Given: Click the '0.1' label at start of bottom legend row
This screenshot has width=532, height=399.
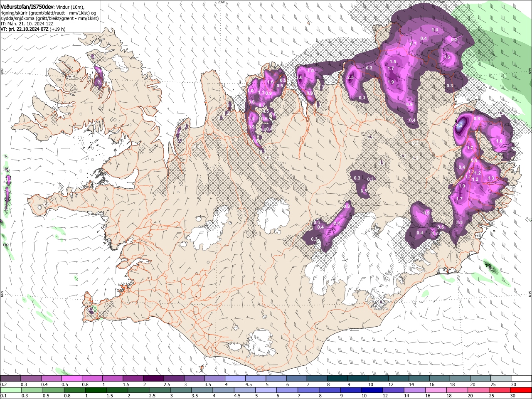Looking at the screenshot, I should coord(3,396).
